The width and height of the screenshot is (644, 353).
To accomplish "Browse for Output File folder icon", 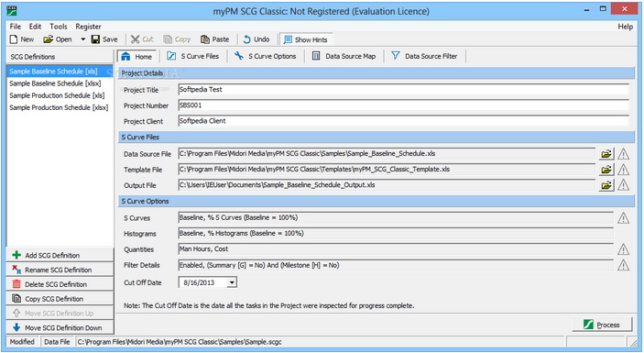I will pyautogui.click(x=606, y=185).
